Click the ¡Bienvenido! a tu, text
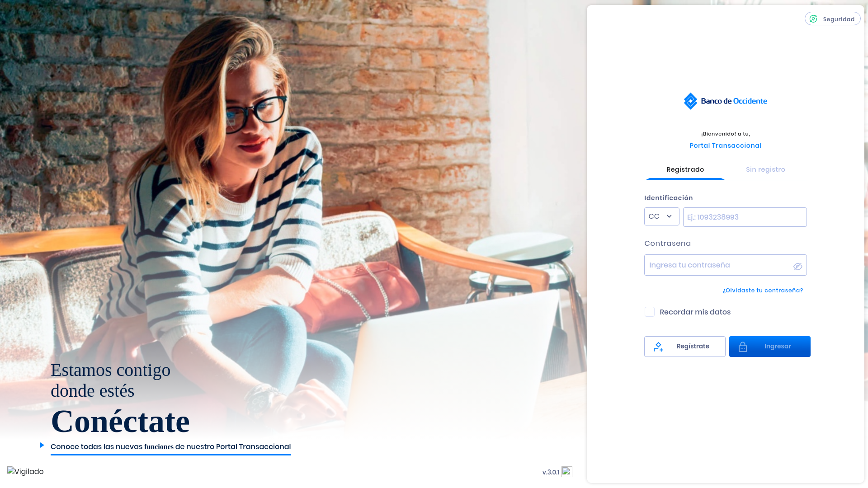 725,134
